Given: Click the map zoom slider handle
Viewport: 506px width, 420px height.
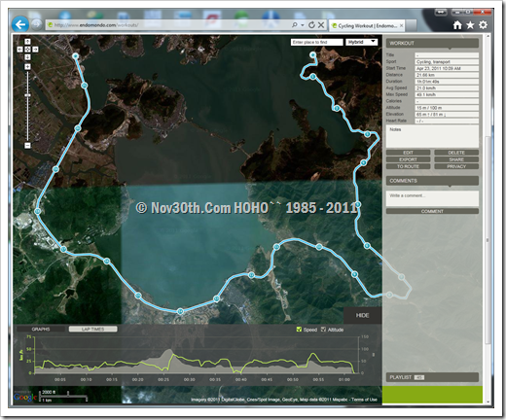Looking at the screenshot, I should 27,95.
